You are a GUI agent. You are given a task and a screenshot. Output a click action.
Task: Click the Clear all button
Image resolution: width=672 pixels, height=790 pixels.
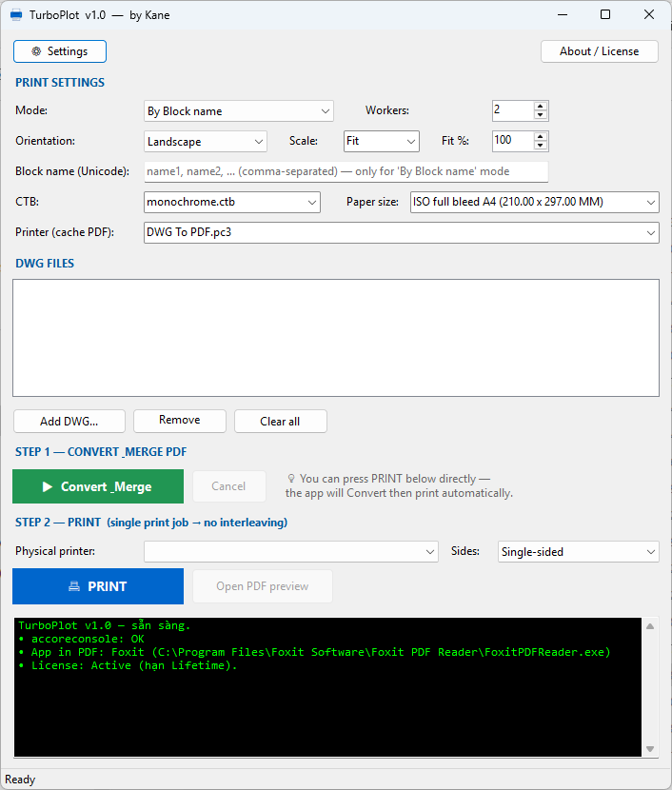click(x=281, y=422)
